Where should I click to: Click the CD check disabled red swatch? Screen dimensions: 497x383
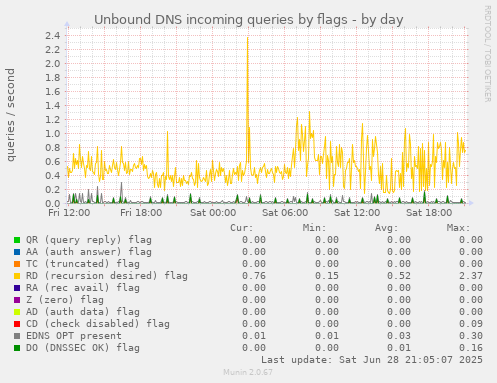(17, 324)
